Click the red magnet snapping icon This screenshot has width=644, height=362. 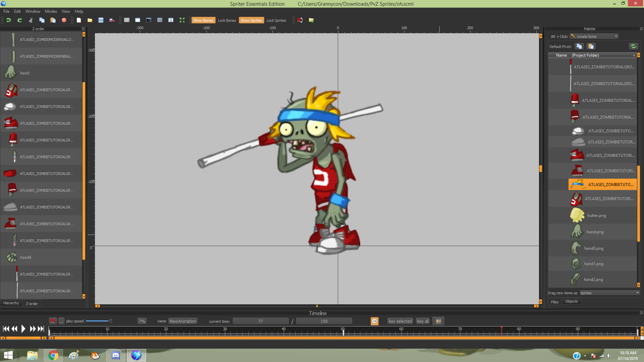pyautogui.click(x=300, y=20)
